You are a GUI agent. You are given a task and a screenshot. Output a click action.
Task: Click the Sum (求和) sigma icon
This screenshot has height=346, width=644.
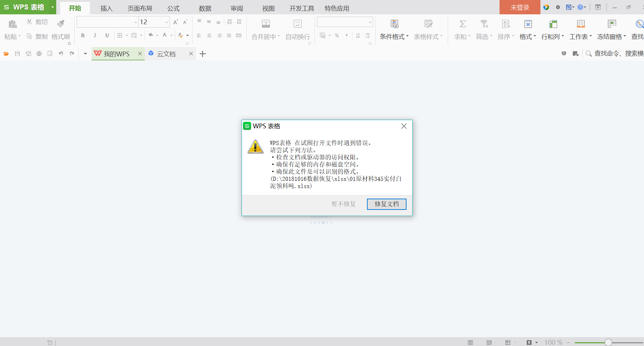462,24
